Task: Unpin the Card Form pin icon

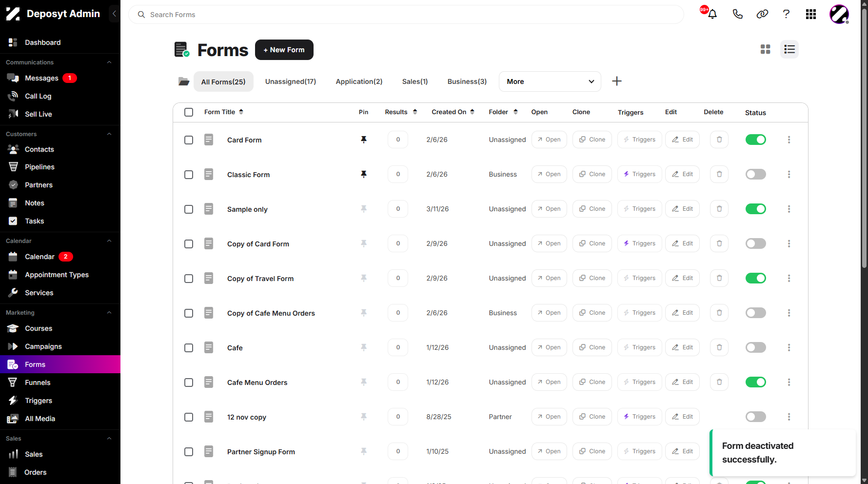Action: (x=364, y=140)
